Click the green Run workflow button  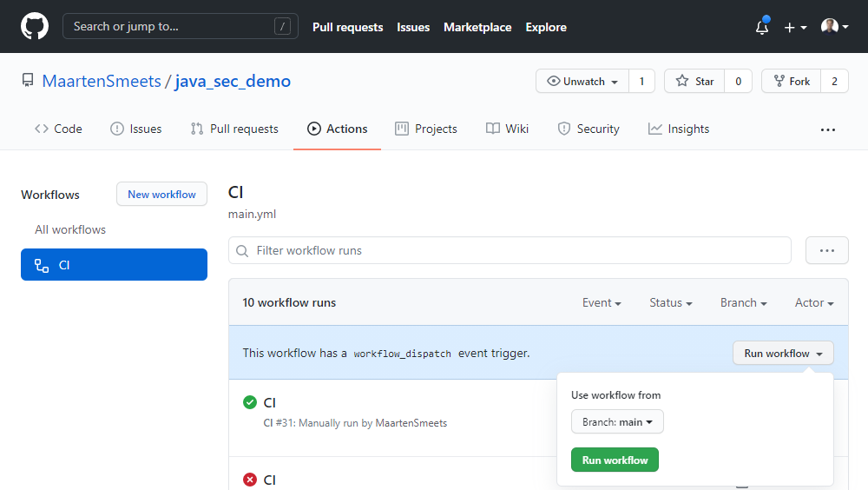click(x=615, y=460)
